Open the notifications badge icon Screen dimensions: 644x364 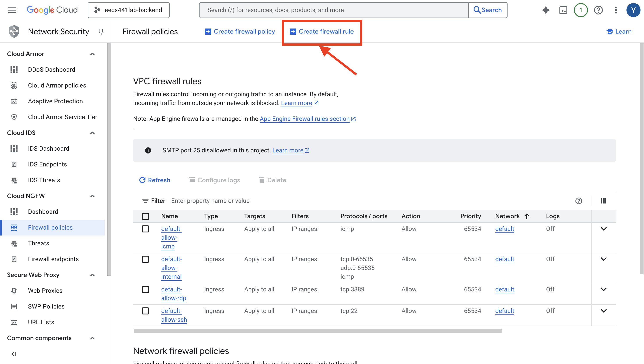tap(580, 10)
